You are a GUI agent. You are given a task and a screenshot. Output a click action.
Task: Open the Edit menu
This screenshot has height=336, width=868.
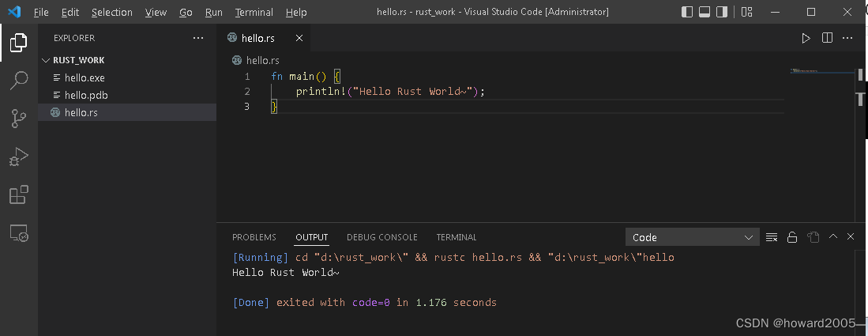click(x=70, y=12)
